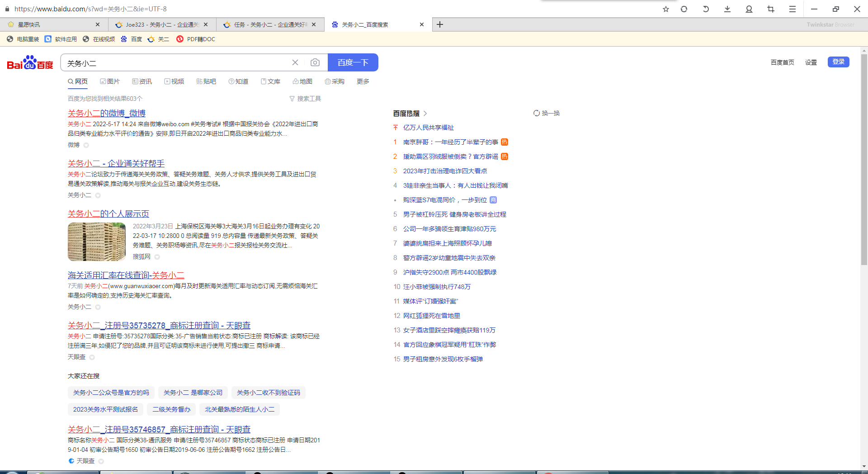Clear the search box with X icon

295,62
